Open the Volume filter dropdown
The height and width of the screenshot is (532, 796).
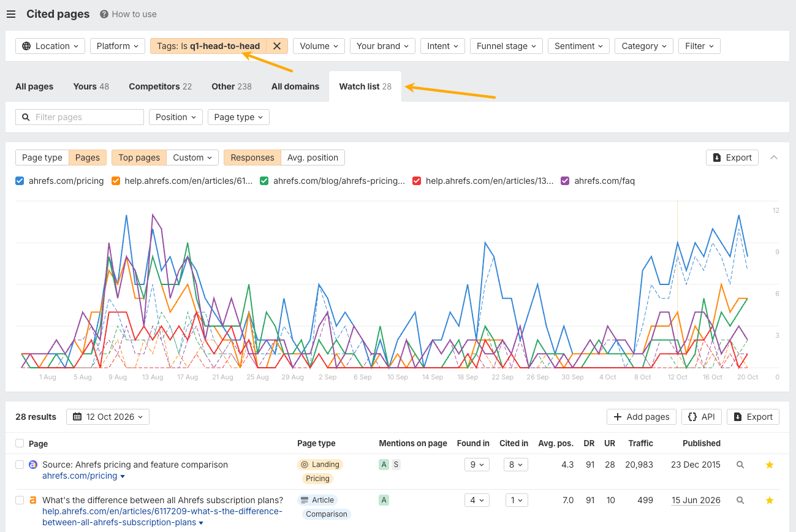319,46
